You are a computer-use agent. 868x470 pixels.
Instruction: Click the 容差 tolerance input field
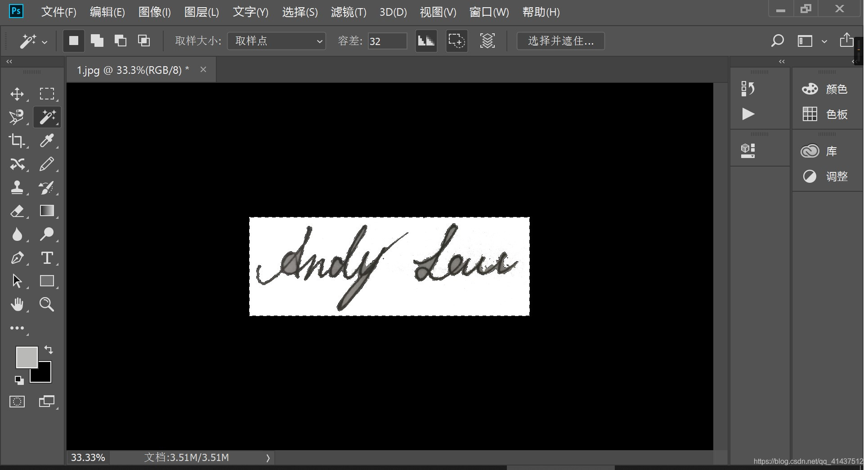tap(387, 41)
